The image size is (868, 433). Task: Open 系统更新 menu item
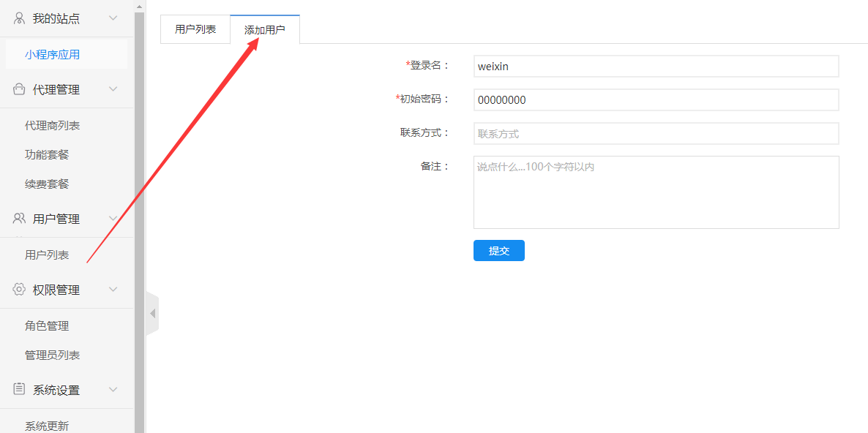pos(47,426)
